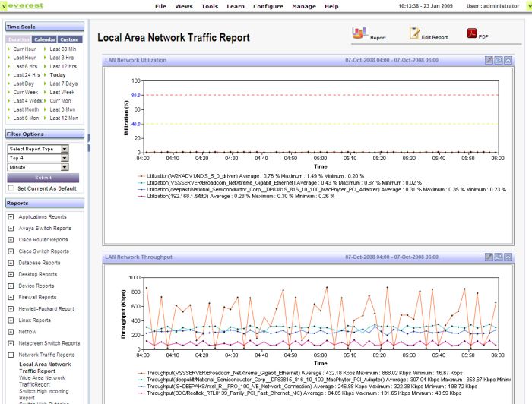Image resolution: width=532 pixels, height=404 pixels.
Task: Click the Edit Report notepad icon
Action: [x=414, y=33]
